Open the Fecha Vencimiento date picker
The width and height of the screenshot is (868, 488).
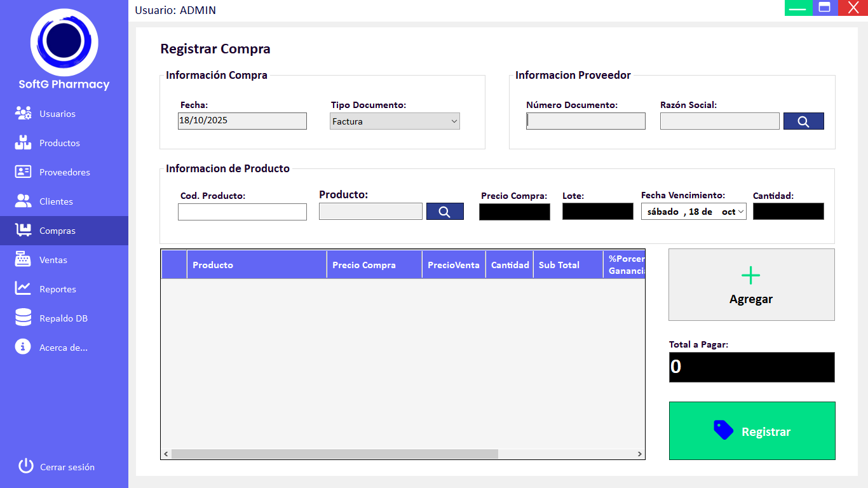click(x=740, y=212)
